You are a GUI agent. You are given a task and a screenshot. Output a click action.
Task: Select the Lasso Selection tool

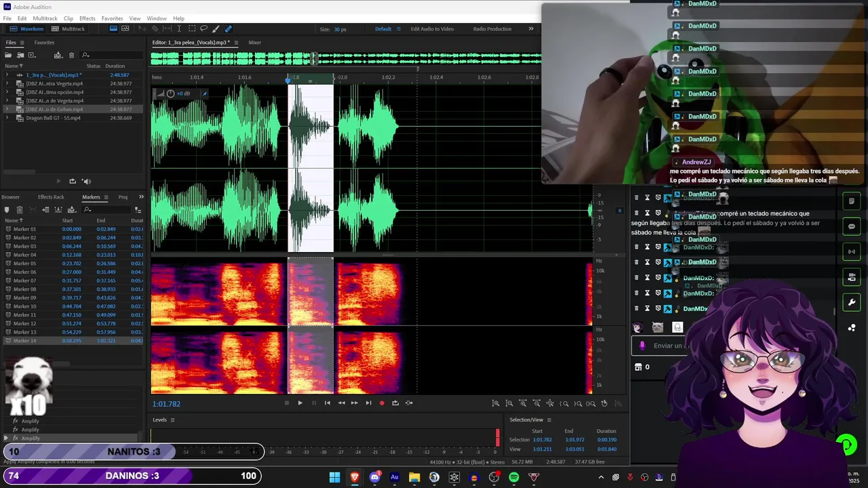(x=203, y=29)
